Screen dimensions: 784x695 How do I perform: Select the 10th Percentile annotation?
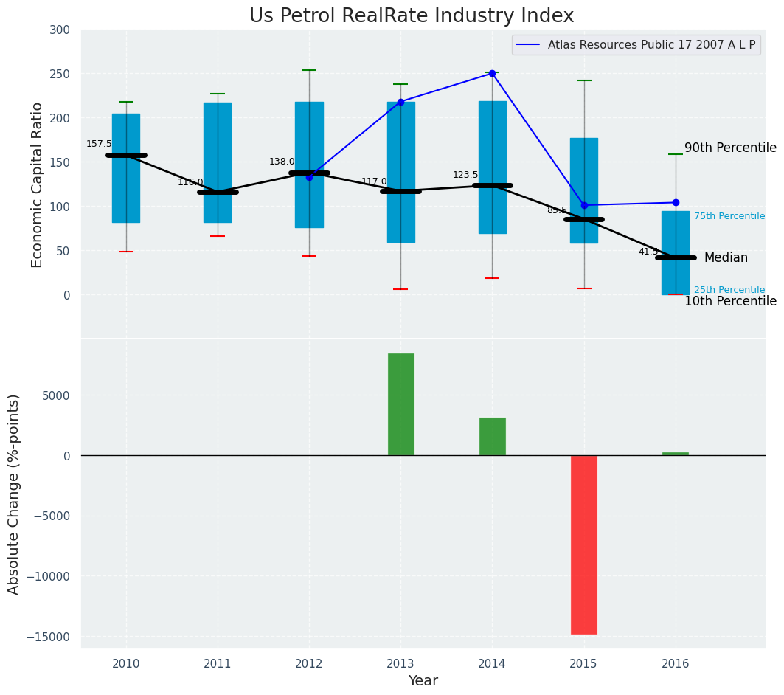pos(729,301)
